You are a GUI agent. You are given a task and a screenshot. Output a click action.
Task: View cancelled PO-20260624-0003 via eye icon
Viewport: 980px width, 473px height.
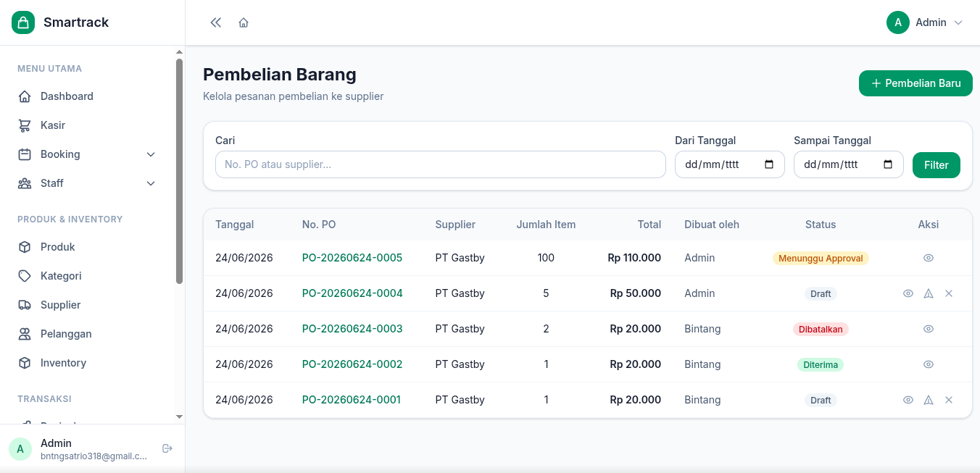(929, 329)
